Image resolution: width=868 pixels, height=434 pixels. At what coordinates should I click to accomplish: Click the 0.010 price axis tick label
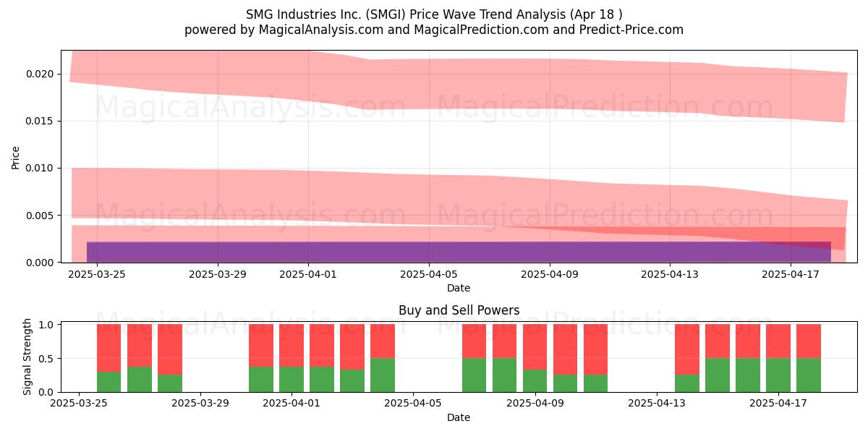[40, 168]
